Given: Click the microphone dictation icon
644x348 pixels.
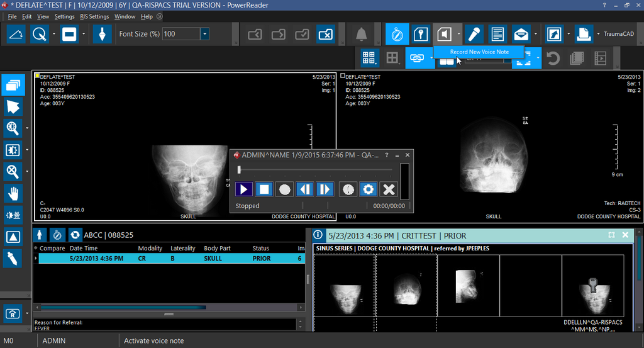Looking at the screenshot, I should click(x=474, y=34).
